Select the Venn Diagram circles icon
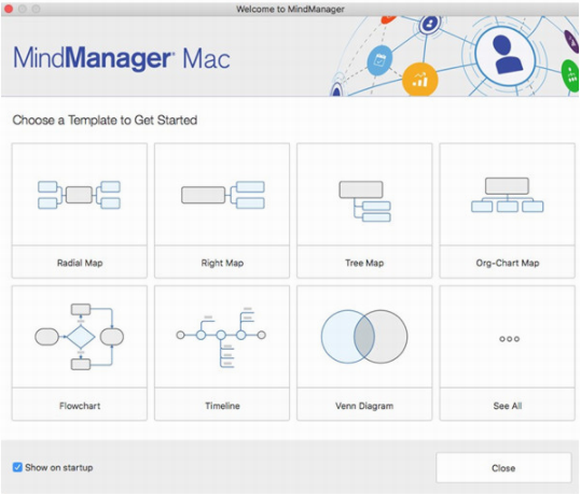580x494 pixels. click(364, 336)
